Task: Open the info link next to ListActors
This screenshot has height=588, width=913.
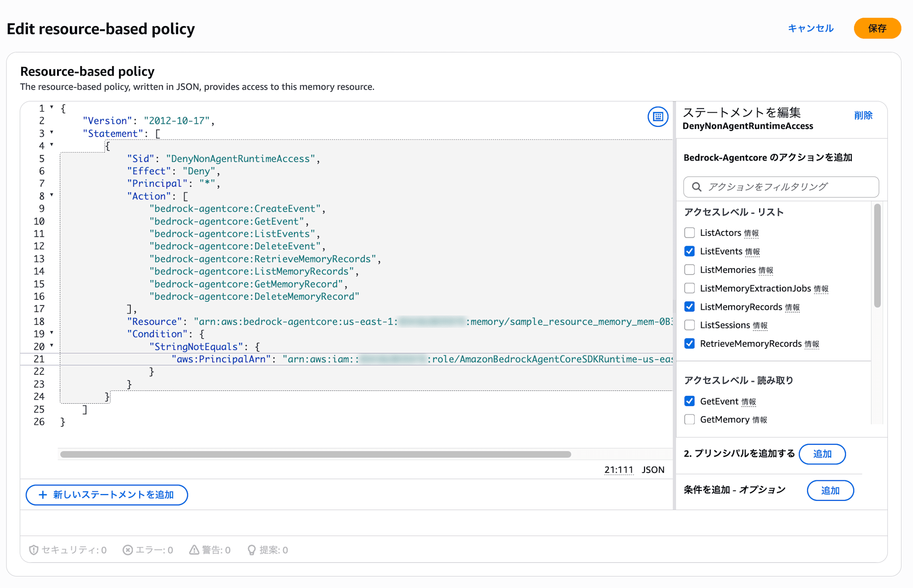Action: click(x=751, y=234)
